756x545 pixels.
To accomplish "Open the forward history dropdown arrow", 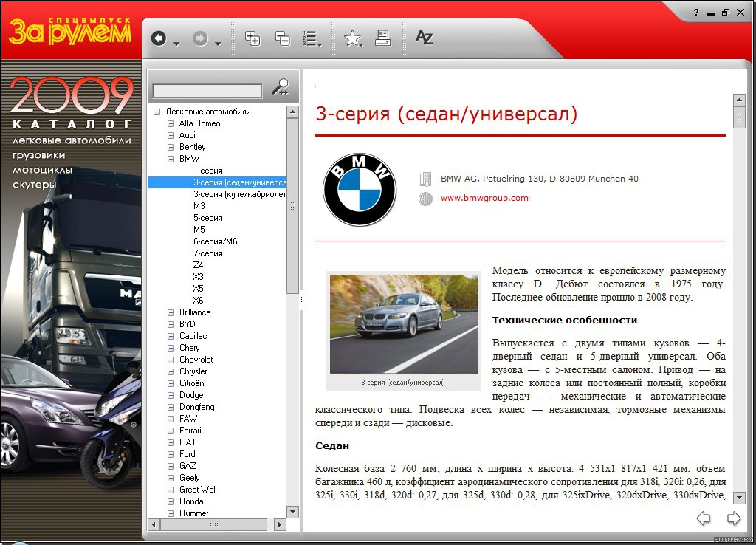I will click(218, 44).
